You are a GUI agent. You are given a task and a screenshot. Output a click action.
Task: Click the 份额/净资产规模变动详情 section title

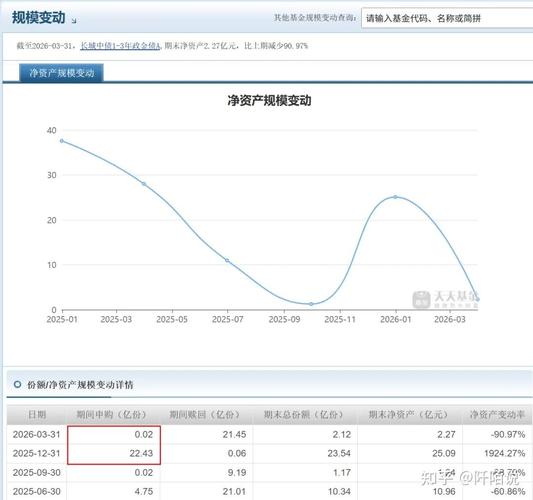(x=80, y=385)
